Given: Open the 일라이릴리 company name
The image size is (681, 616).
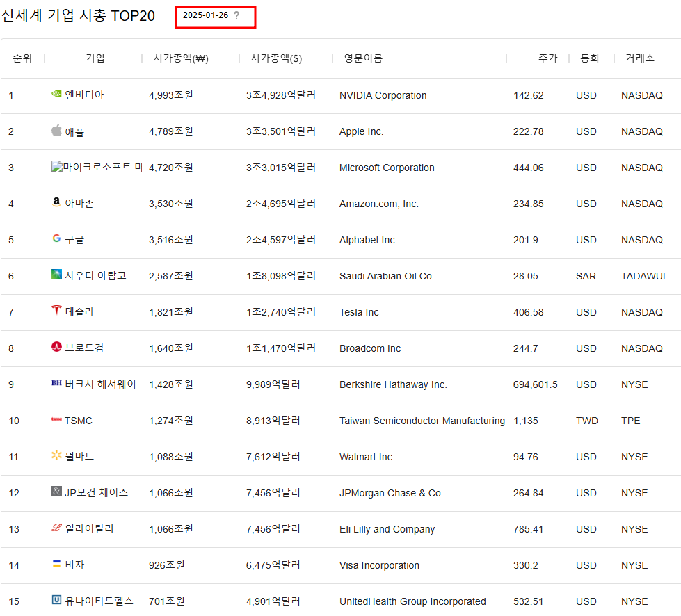Looking at the screenshot, I should (89, 528).
